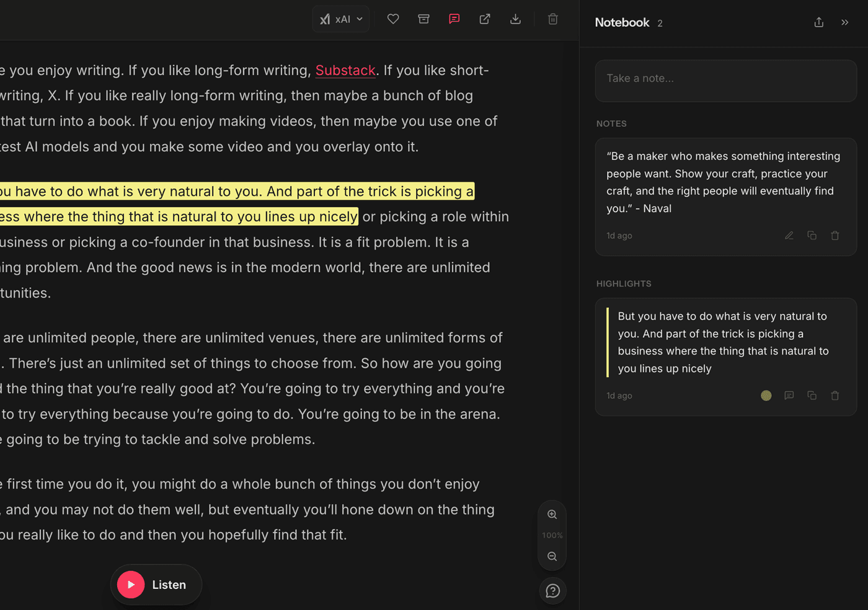The image size is (868, 610).
Task: Add a comment to the highlight
Action: point(789,396)
